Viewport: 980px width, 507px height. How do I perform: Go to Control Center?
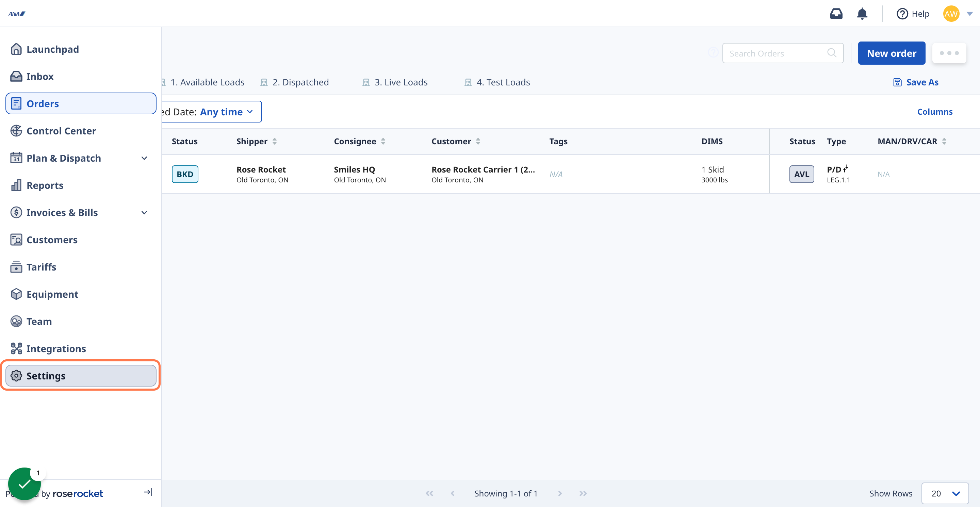pyautogui.click(x=81, y=131)
